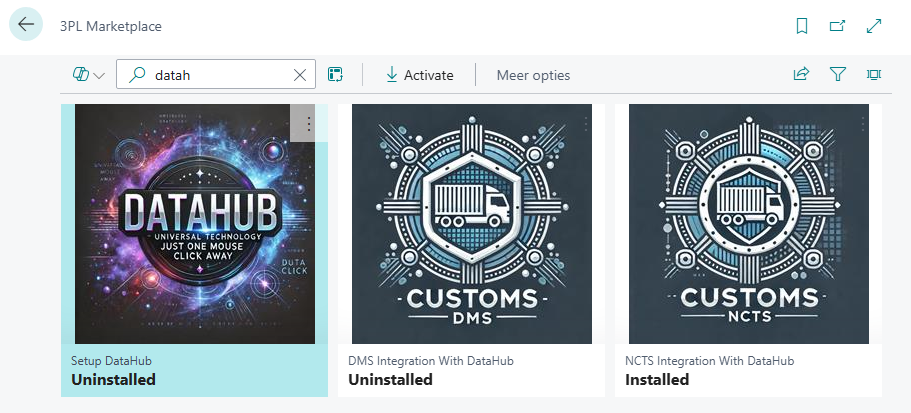This screenshot has height=413, width=911.
Task: Share this page icon
Action: coord(801,74)
